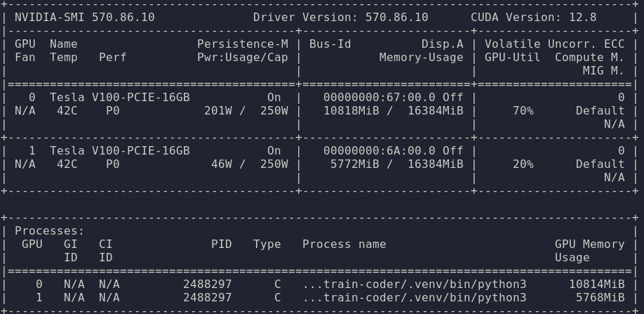Image resolution: width=644 pixels, height=314 pixels.
Task: Click the Process name column header
Action: pos(344,244)
